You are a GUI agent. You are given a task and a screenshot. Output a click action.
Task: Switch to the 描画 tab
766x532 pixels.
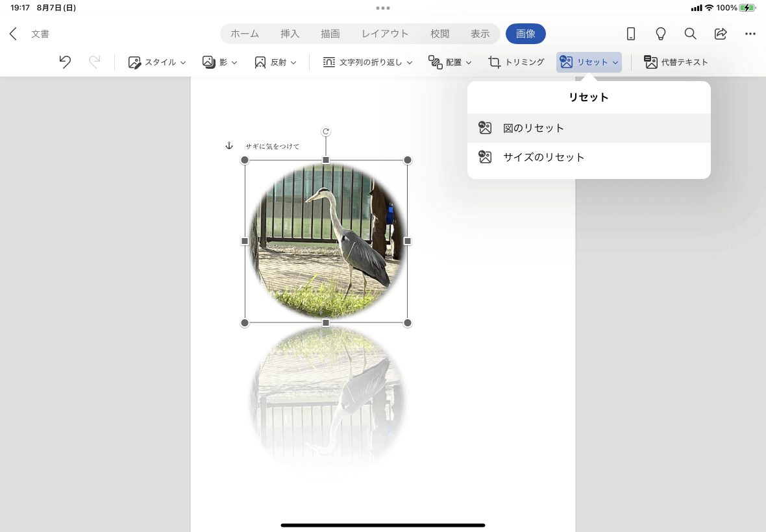pos(330,34)
